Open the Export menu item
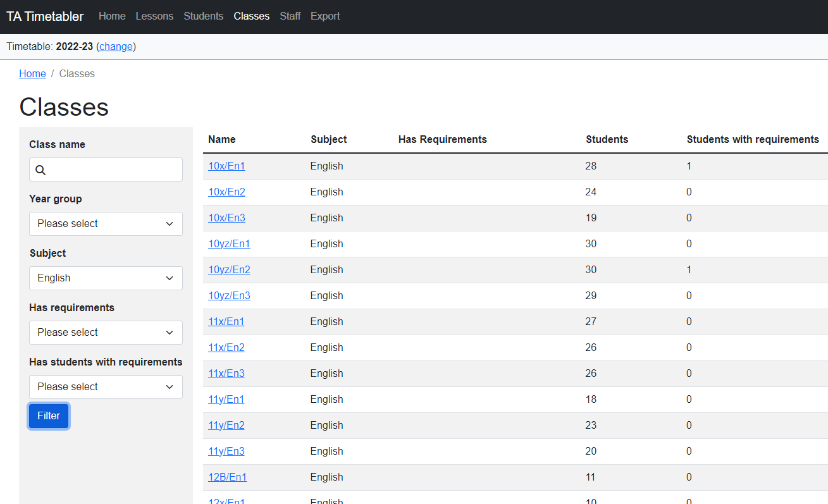828x504 pixels. pyautogui.click(x=325, y=16)
